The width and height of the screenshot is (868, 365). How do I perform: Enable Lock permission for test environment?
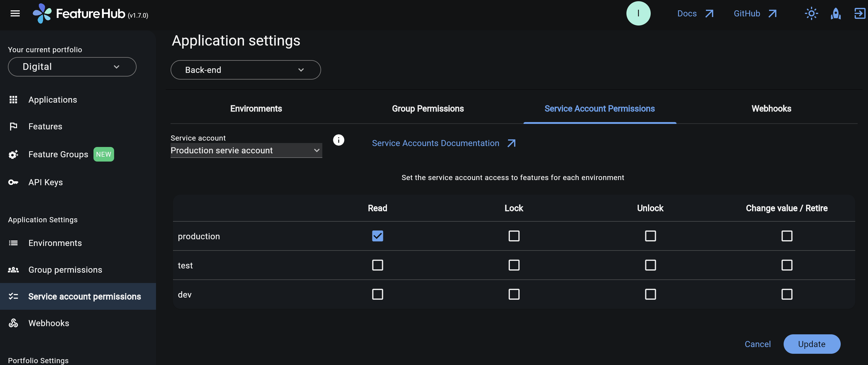pos(514,265)
